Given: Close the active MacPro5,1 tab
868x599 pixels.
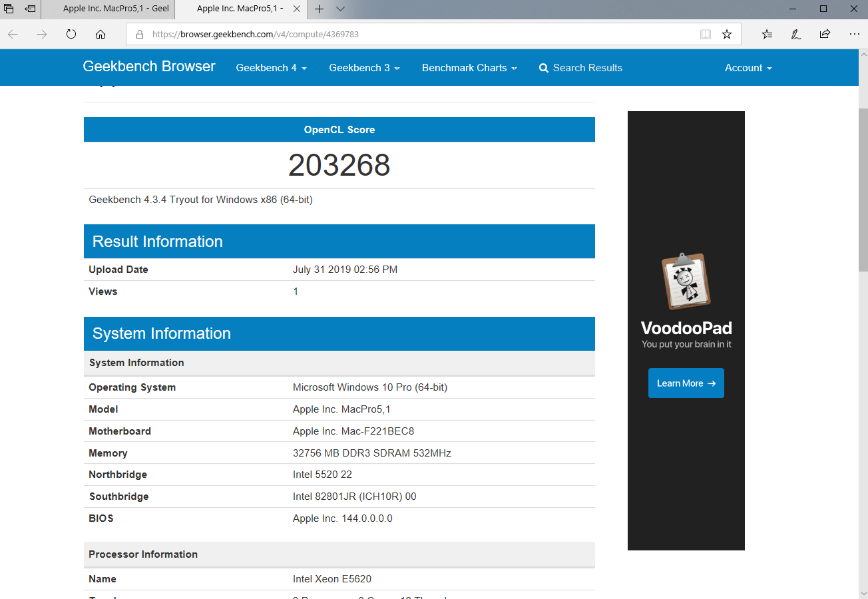Looking at the screenshot, I should click(297, 9).
